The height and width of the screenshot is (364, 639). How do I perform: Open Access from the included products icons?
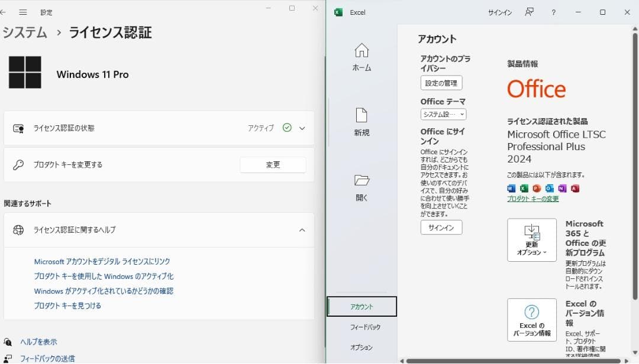(575, 188)
